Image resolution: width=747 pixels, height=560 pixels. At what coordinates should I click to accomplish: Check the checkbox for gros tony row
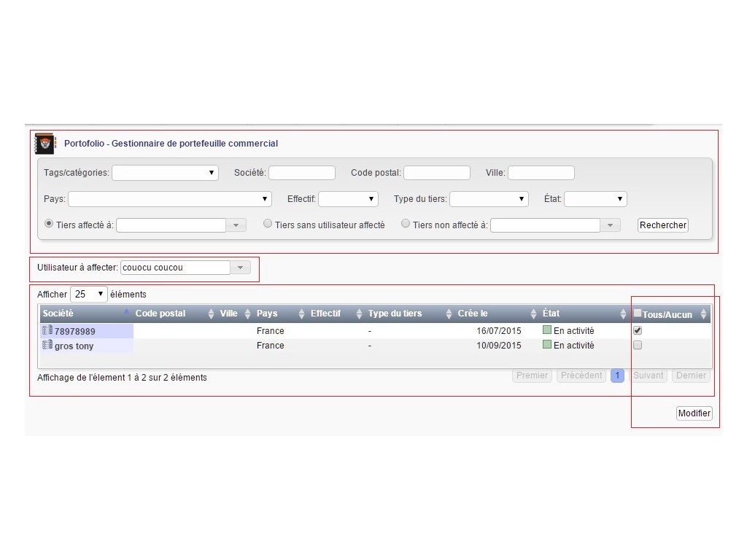(638, 345)
